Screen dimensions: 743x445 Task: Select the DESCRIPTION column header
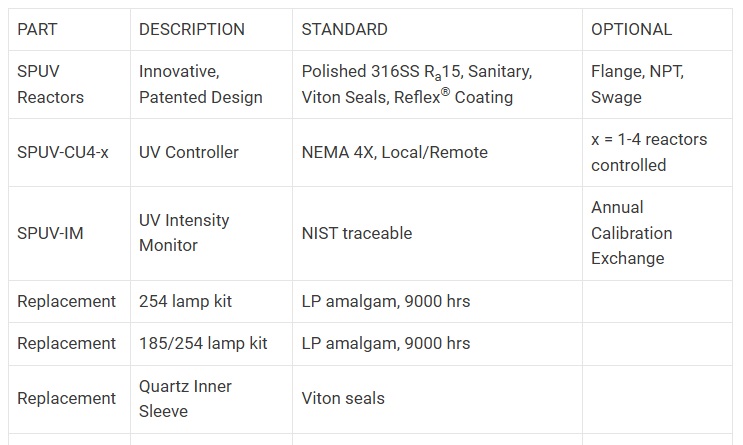[191, 29]
